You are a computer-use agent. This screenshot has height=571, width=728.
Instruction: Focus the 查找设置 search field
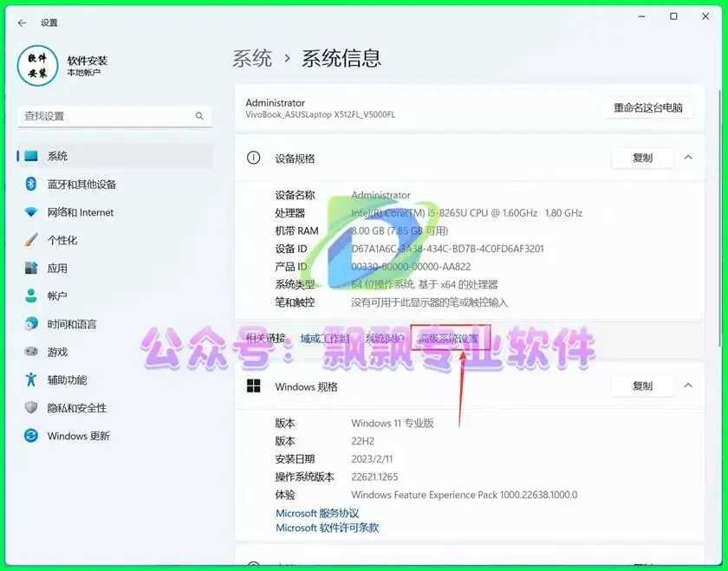click(114, 116)
